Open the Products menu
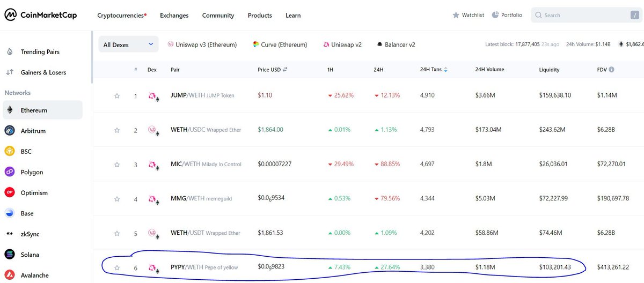Viewport: 644px width, 283px height. coord(260,16)
